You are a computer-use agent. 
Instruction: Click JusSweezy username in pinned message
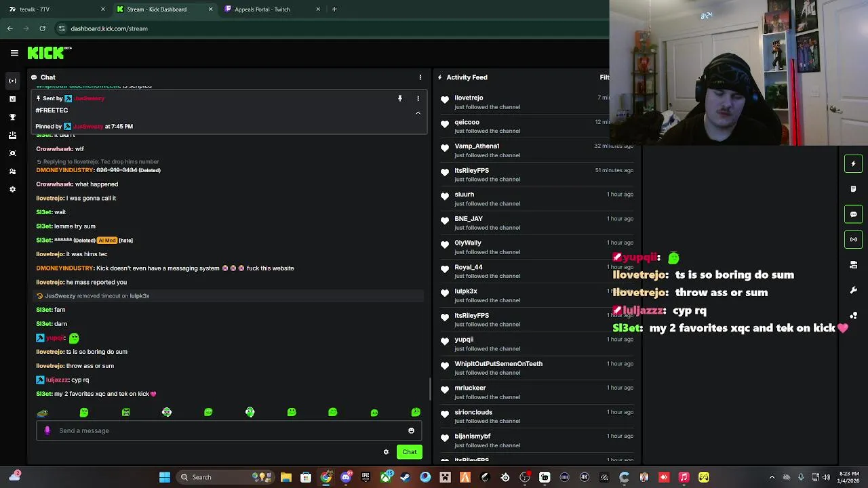pyautogui.click(x=89, y=99)
